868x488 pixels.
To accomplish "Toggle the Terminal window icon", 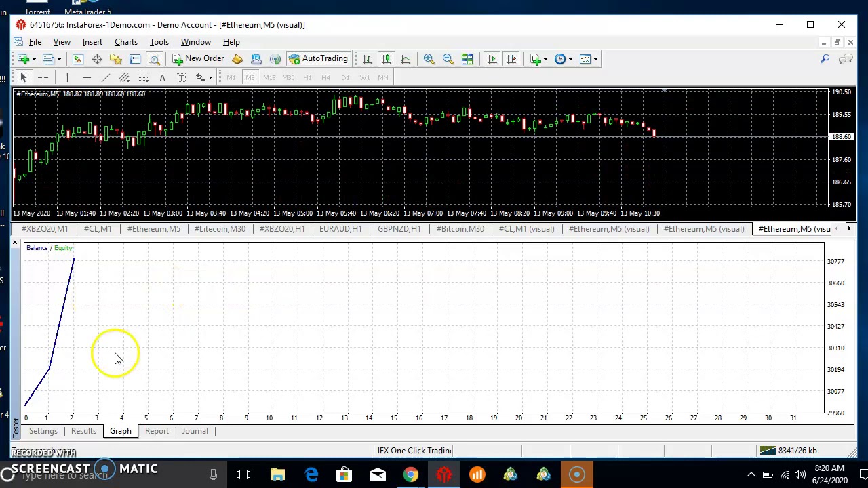I will pyautogui.click(x=135, y=59).
